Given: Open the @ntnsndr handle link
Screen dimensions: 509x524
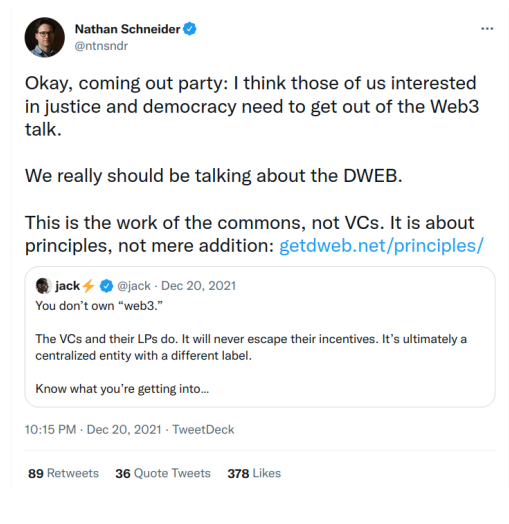Looking at the screenshot, I should pyautogui.click(x=101, y=46).
